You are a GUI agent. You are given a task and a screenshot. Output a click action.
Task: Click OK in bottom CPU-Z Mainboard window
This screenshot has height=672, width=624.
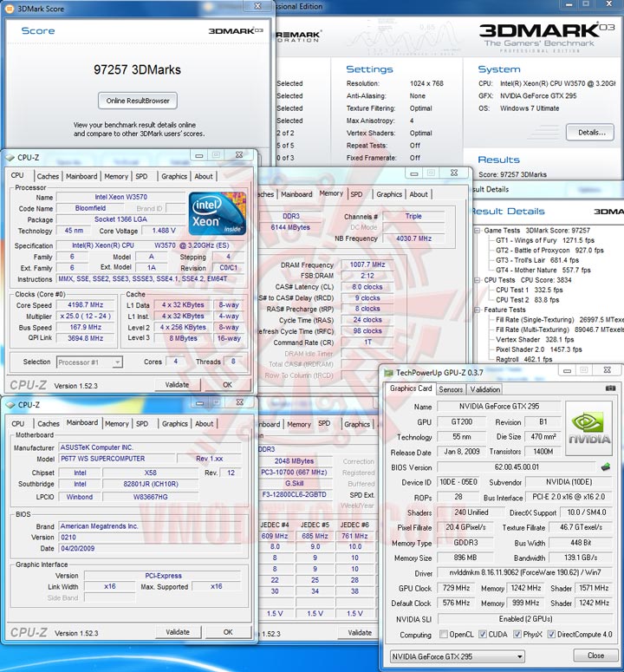click(228, 632)
